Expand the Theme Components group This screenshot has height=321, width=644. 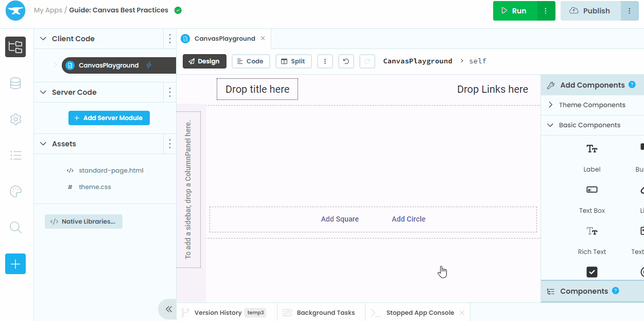pos(550,105)
